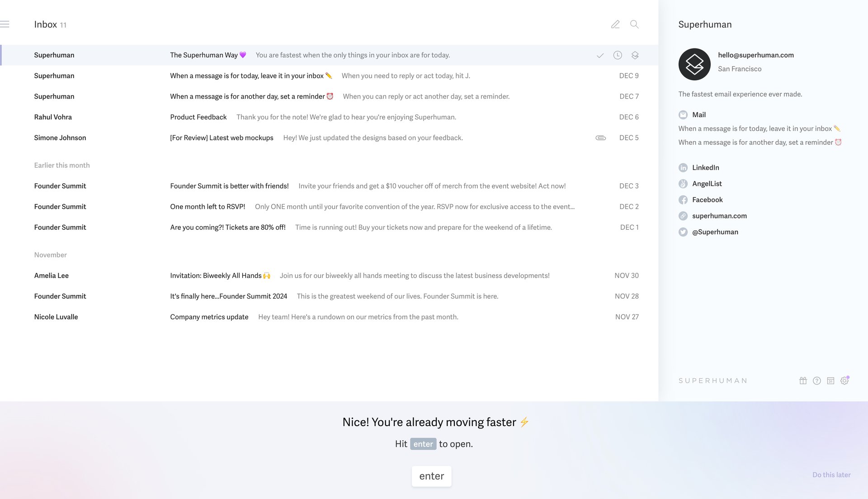Open AngelList from the contact sidebar
The height and width of the screenshot is (499, 868).
[x=707, y=184]
